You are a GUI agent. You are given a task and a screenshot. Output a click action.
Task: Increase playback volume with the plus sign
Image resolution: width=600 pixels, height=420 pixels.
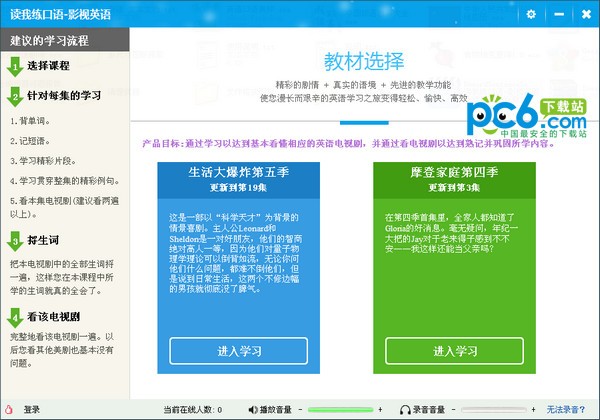pyautogui.click(x=380, y=410)
